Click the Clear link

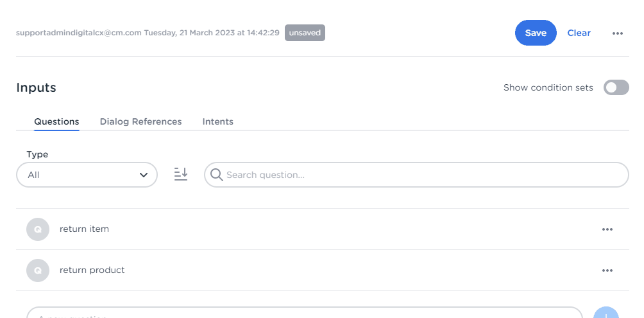[x=579, y=33]
